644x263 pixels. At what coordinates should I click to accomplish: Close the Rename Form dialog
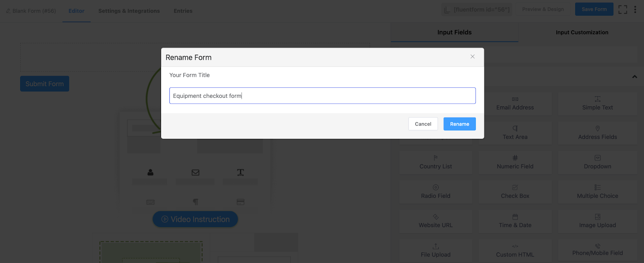coord(473,57)
